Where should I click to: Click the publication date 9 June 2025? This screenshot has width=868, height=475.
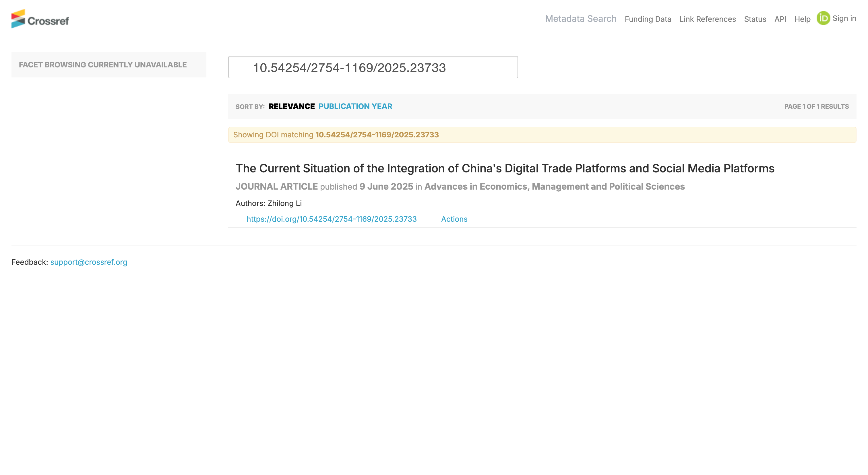(386, 186)
